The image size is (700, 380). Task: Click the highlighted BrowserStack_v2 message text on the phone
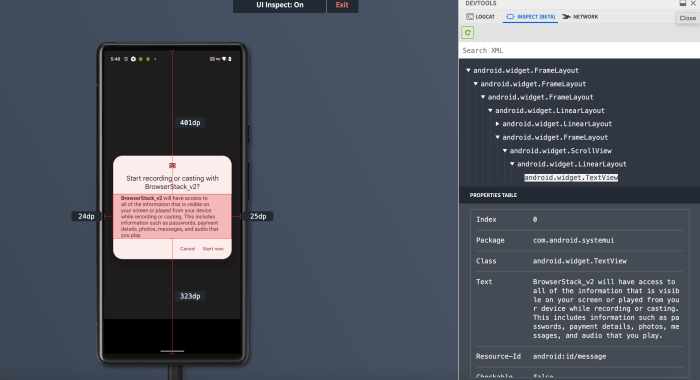coord(172,217)
